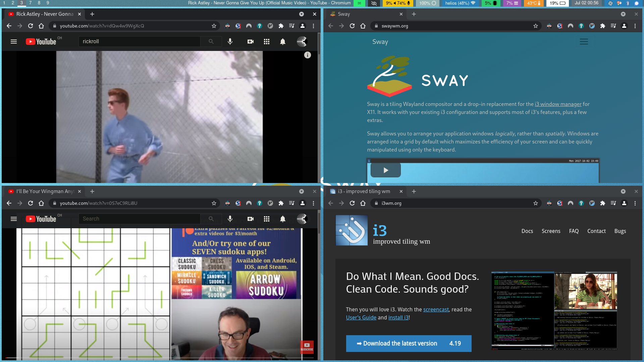Click empty Search field in Wingman window
Viewport: 644px width, 362px height.
point(140,219)
